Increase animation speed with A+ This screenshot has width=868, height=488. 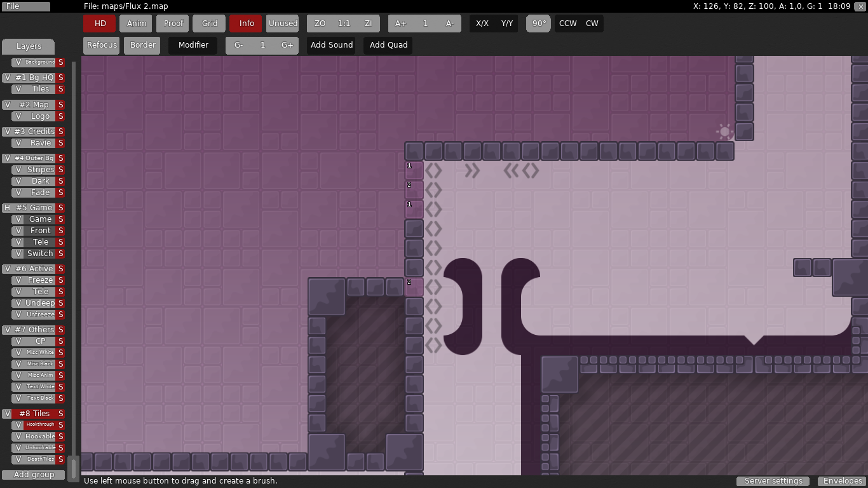click(x=400, y=24)
